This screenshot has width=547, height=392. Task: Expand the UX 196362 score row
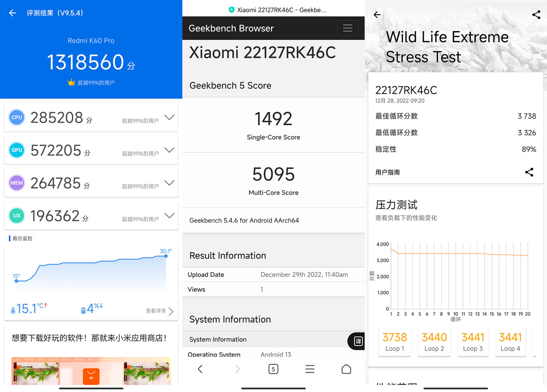[169, 216]
